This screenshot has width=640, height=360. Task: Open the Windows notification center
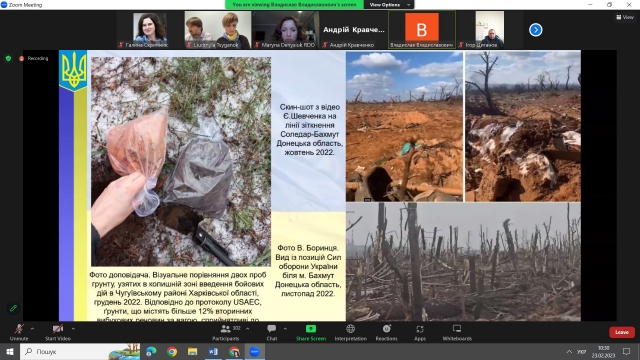627,351
